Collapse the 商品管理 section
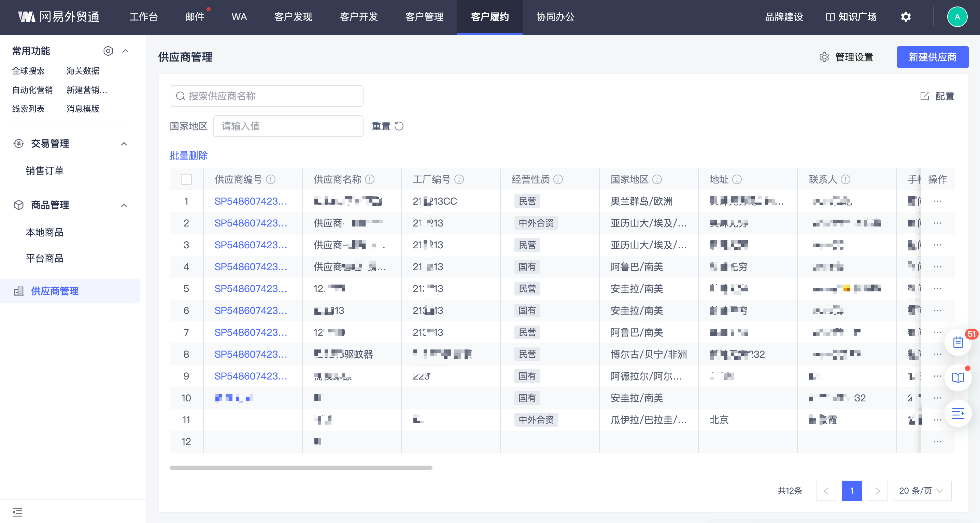Image resolution: width=980 pixels, height=523 pixels. coord(124,205)
